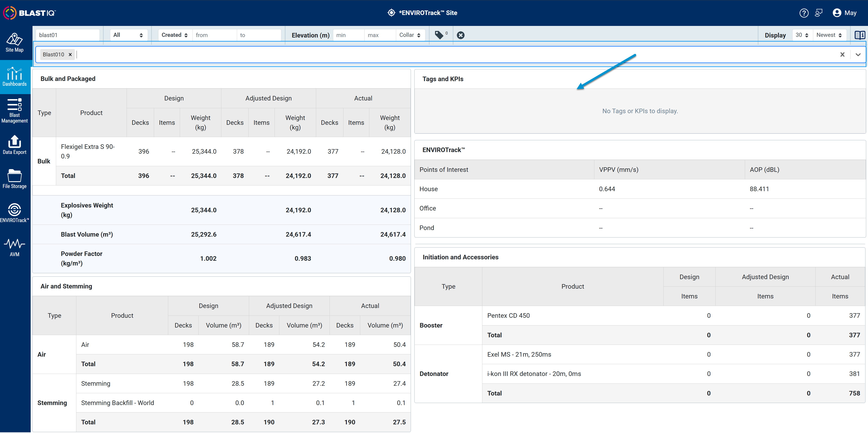Open the Collar elevation dropdown
The height and width of the screenshot is (433, 868).
click(410, 35)
